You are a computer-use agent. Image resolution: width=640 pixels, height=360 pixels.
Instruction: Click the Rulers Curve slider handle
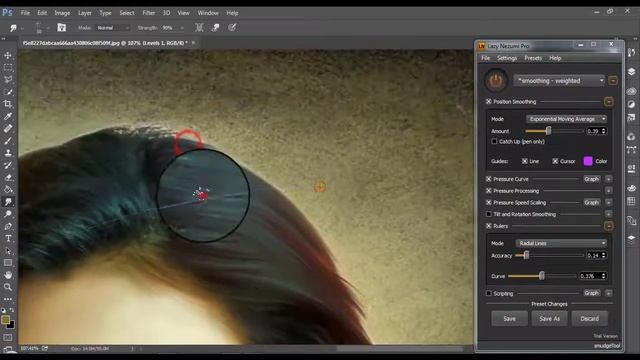tap(542, 276)
